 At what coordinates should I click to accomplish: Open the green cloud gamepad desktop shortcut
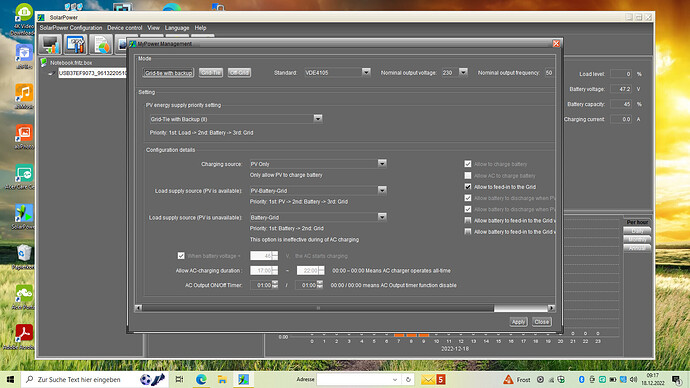click(x=24, y=297)
